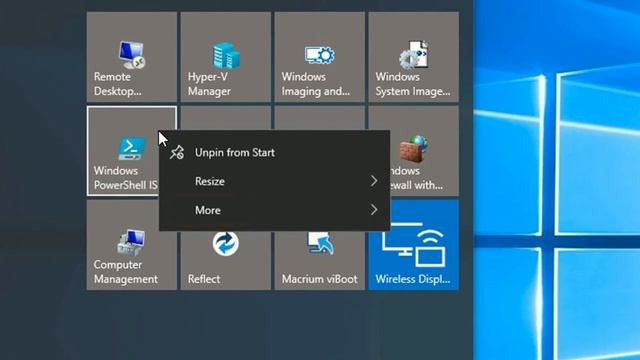Click the 'System Image...' label text

pos(413,91)
